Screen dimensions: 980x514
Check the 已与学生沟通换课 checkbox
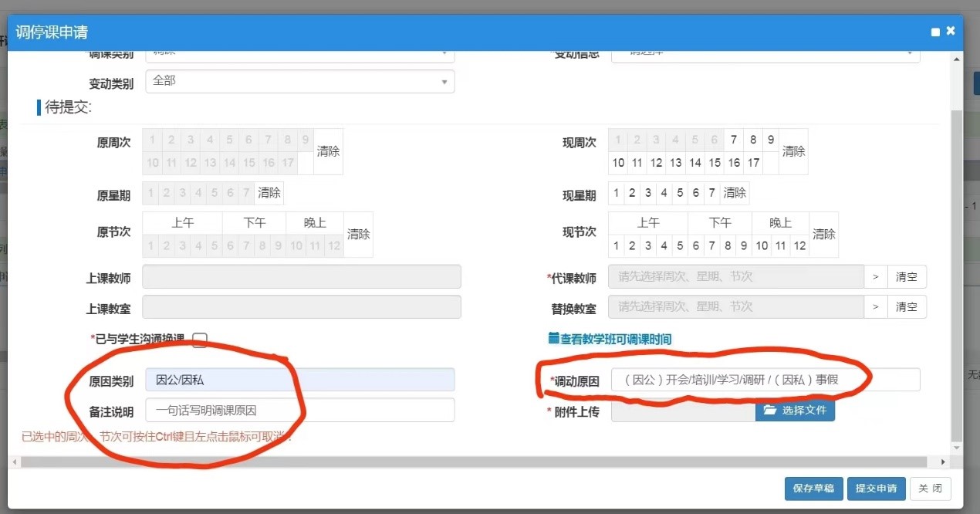(x=200, y=339)
